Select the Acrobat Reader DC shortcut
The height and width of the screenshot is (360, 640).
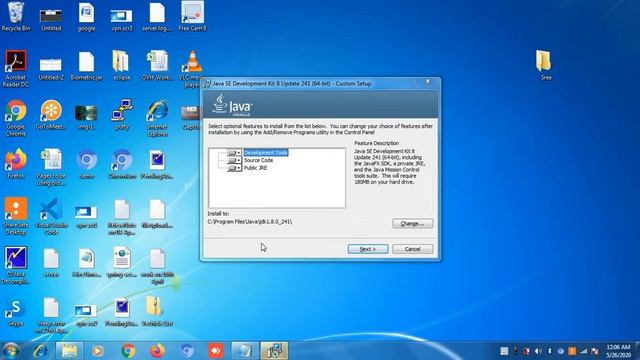(16, 69)
